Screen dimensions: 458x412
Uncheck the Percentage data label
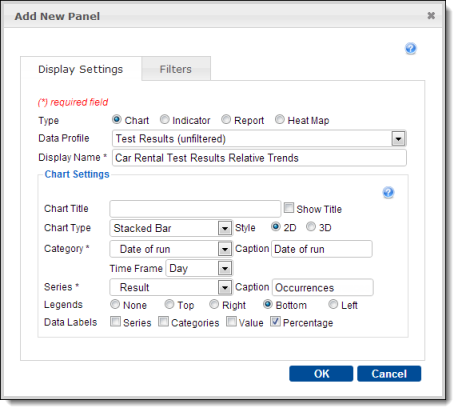click(275, 322)
